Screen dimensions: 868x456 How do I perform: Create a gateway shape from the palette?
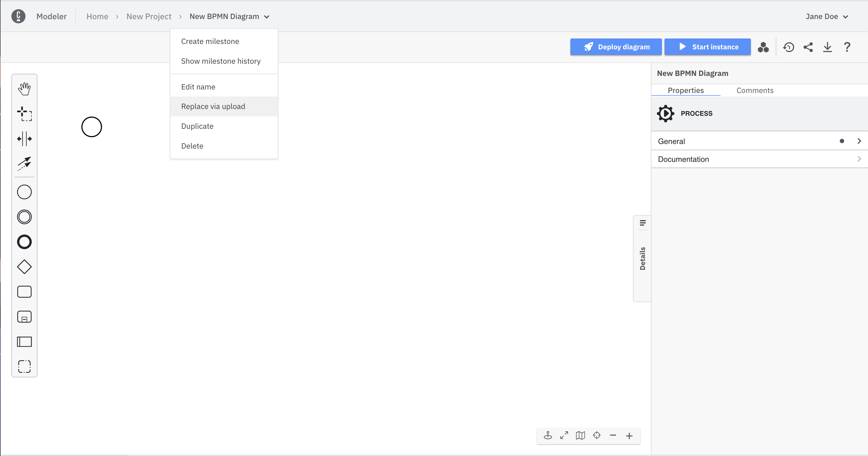tap(24, 266)
